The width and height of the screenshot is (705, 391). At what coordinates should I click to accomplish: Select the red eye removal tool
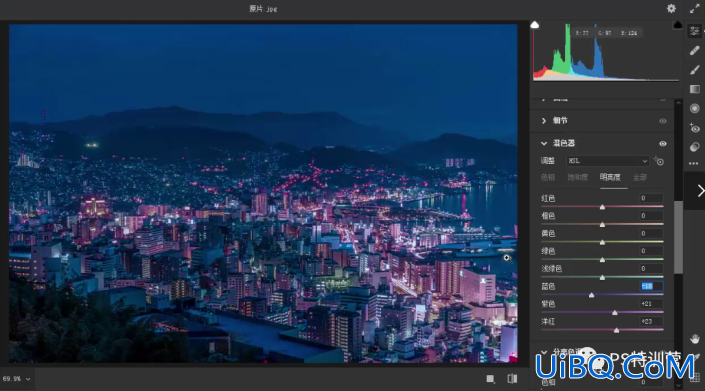pyautogui.click(x=695, y=128)
